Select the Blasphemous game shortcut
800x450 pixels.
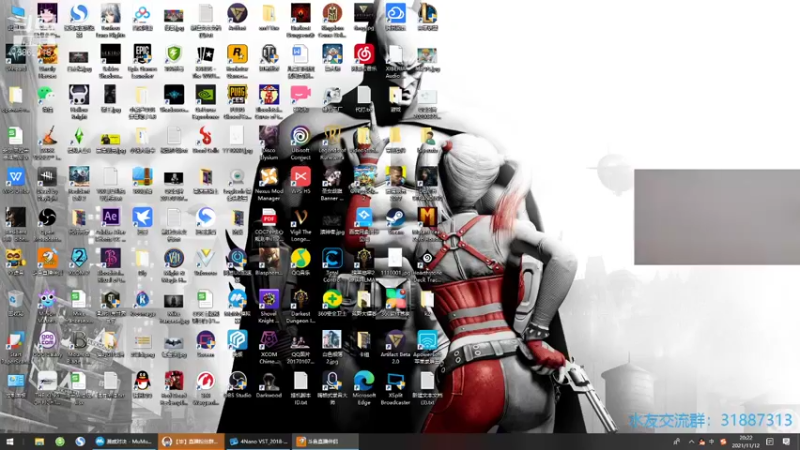(x=269, y=258)
